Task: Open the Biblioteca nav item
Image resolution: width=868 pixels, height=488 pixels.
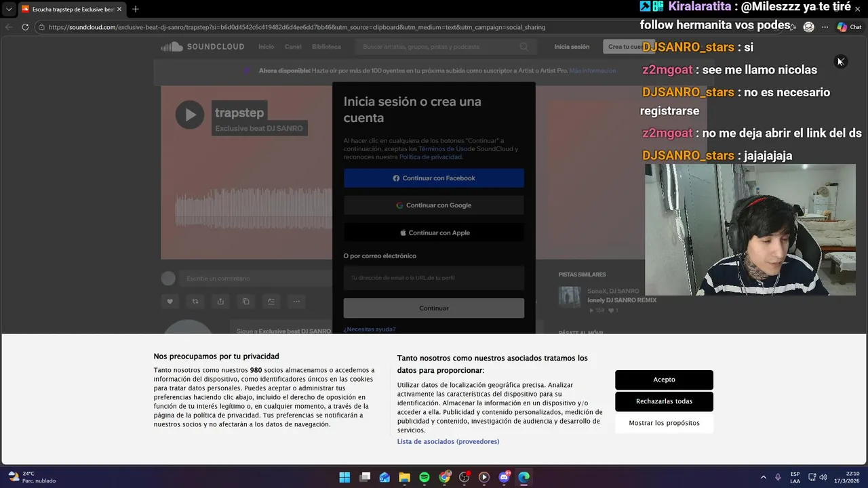Action: tap(327, 47)
